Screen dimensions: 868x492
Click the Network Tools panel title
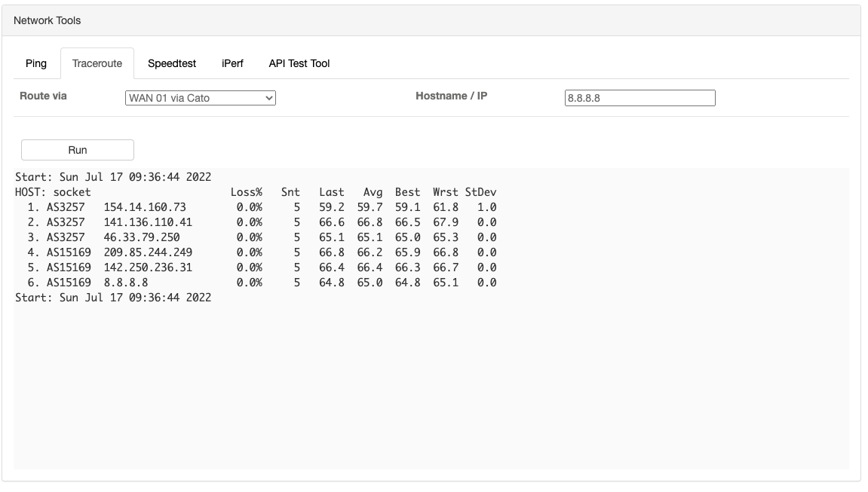tap(47, 20)
